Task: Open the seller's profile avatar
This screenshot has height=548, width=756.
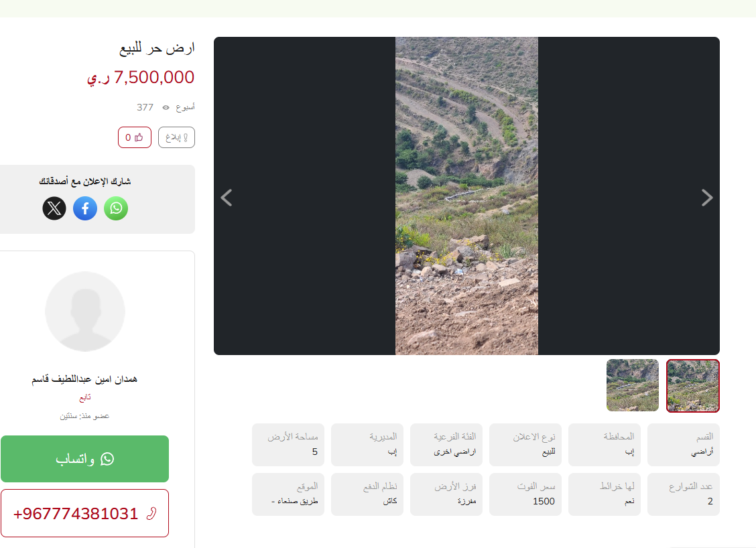Action: tap(85, 312)
